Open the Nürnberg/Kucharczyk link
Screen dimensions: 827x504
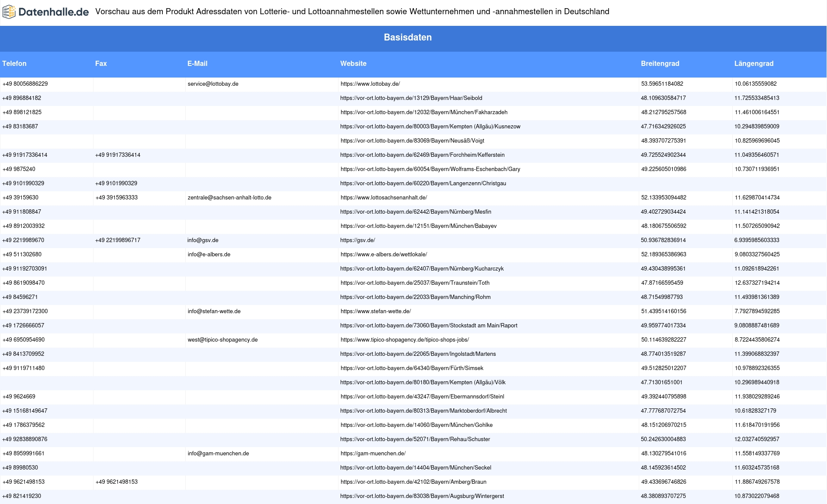(422, 269)
